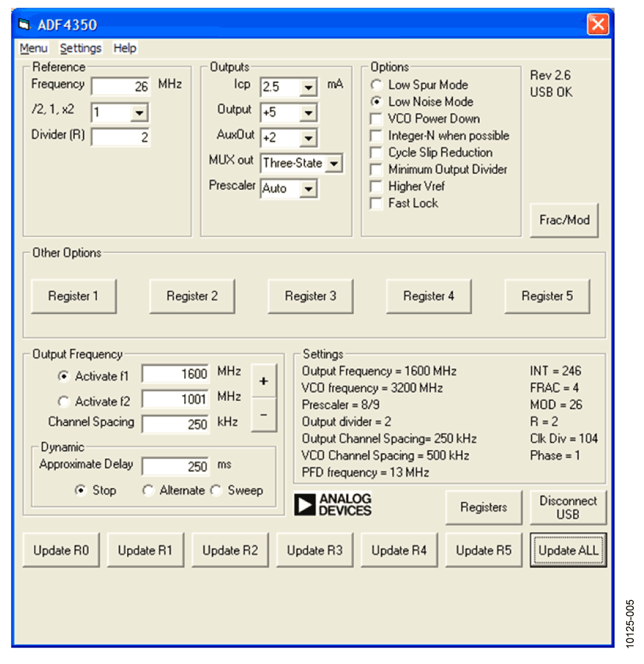The width and height of the screenshot is (644, 664).
Task: Enable the VCO Power Down checkbox
Action: pos(376,119)
